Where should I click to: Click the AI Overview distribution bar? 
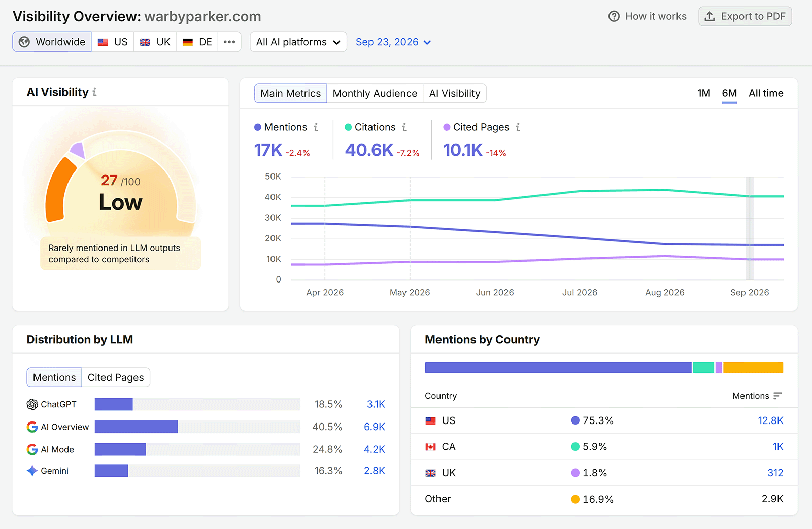point(137,427)
